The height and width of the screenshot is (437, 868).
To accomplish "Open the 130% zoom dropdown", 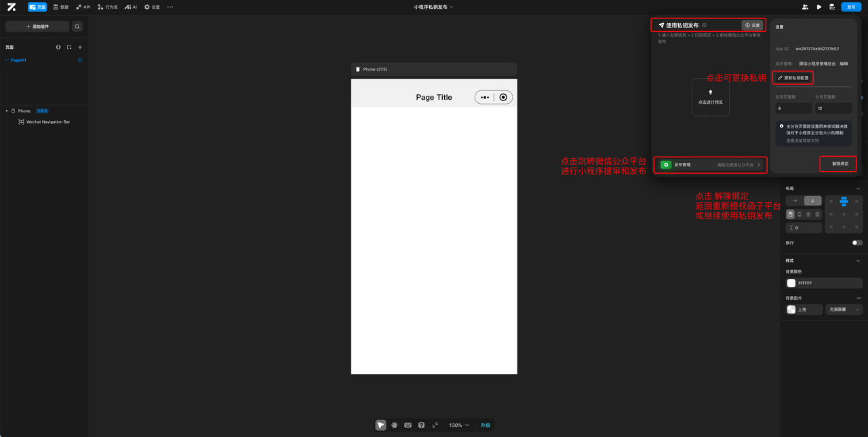I will coord(459,425).
